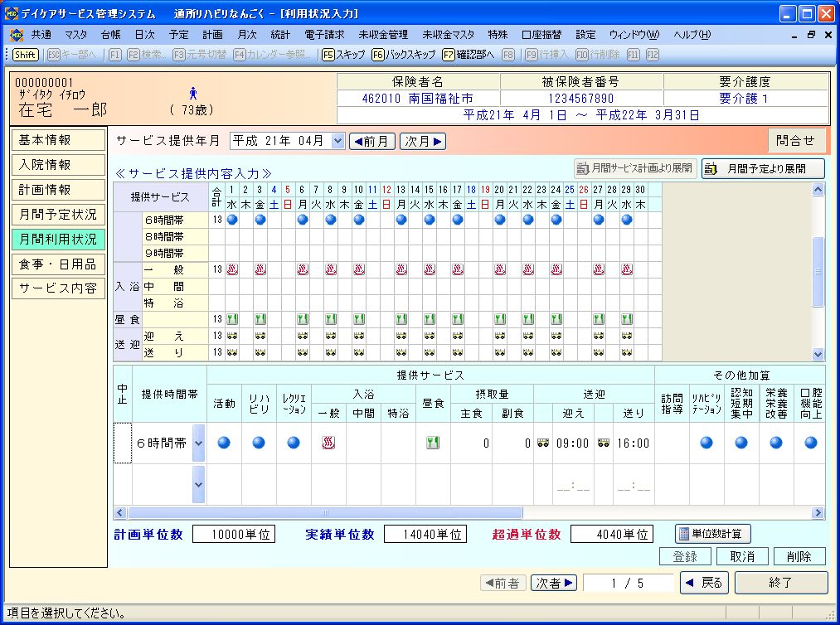840x625 pixels.
Task: Select the 食事・日用品 side tab
Action: click(x=58, y=264)
